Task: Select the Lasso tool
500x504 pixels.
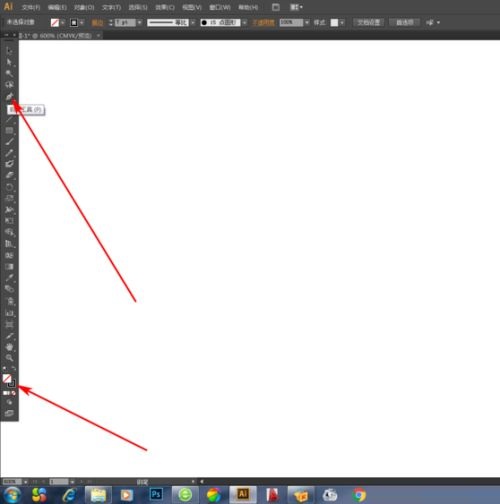Action: (9, 85)
